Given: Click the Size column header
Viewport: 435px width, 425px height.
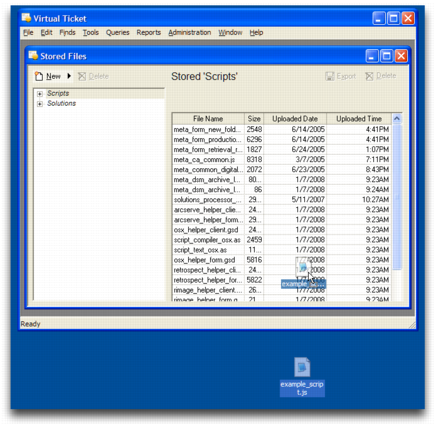Looking at the screenshot, I should 254,119.
